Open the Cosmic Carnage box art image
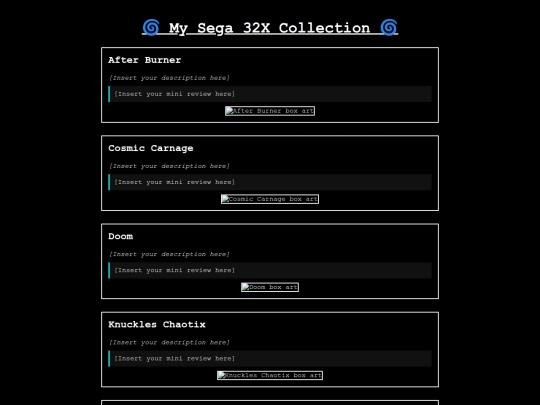This screenshot has height=405, width=540. (x=270, y=199)
